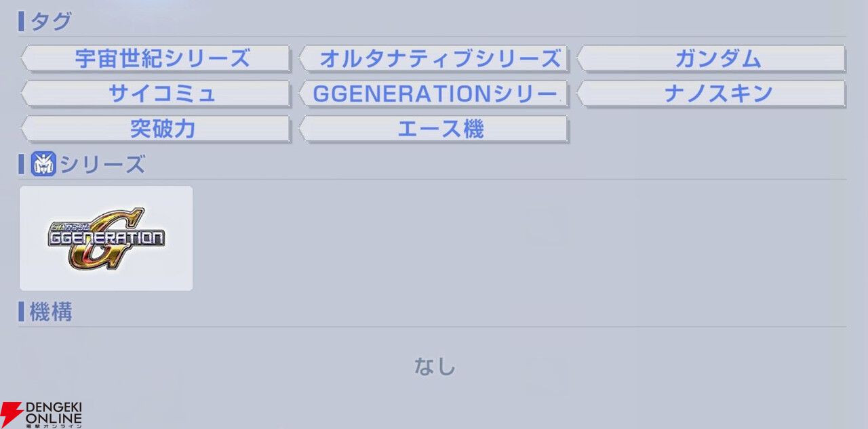Click the Gundam head icon beside シリーズ
Image resolution: width=868 pixels, height=429 pixels.
coord(43,164)
